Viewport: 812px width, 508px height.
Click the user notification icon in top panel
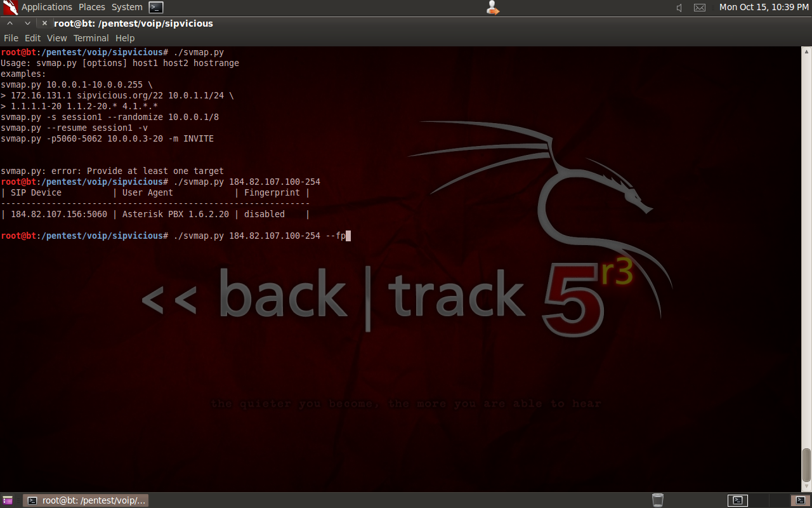(x=492, y=8)
